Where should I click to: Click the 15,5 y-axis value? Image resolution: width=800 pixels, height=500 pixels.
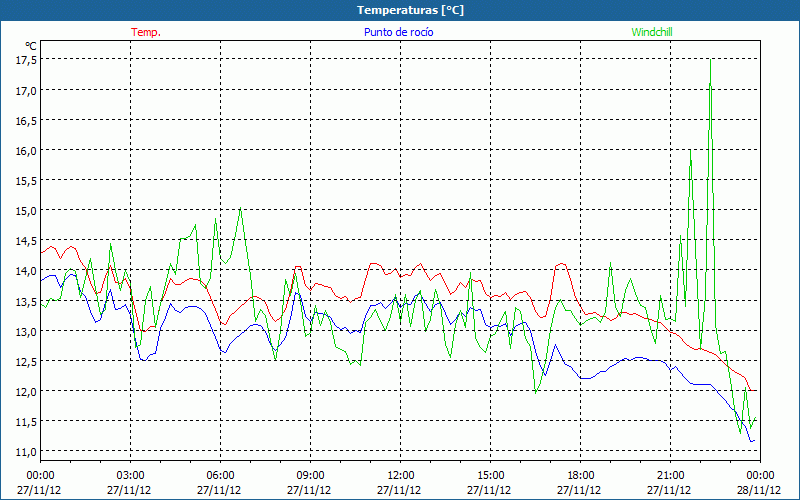[27, 181]
